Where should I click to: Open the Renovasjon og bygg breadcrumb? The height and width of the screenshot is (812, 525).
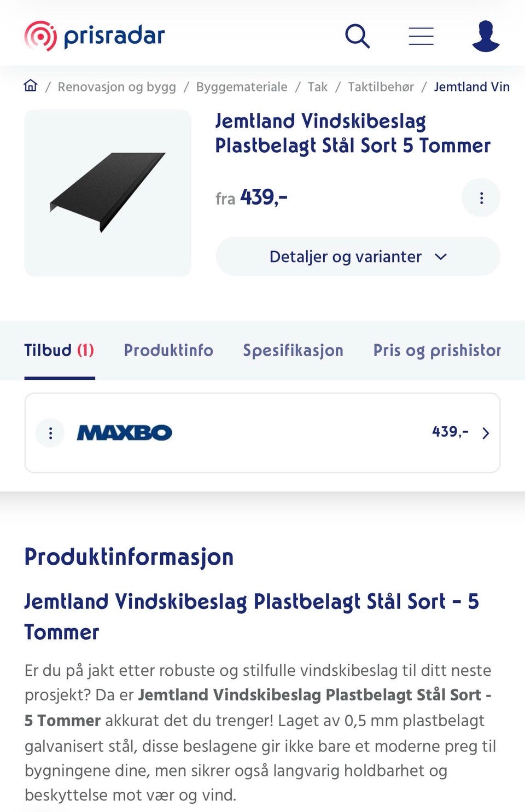pos(117,86)
